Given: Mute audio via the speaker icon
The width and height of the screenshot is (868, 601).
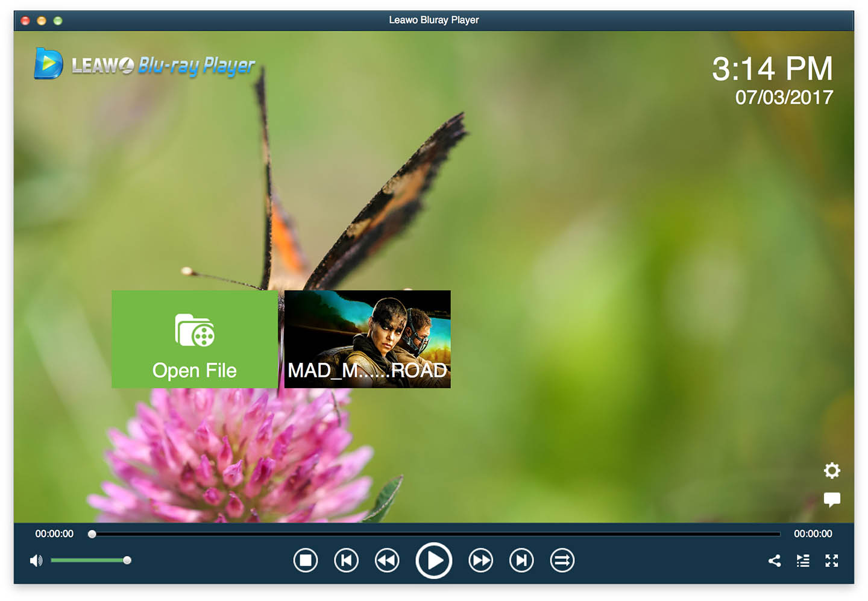Looking at the screenshot, I should [x=36, y=560].
